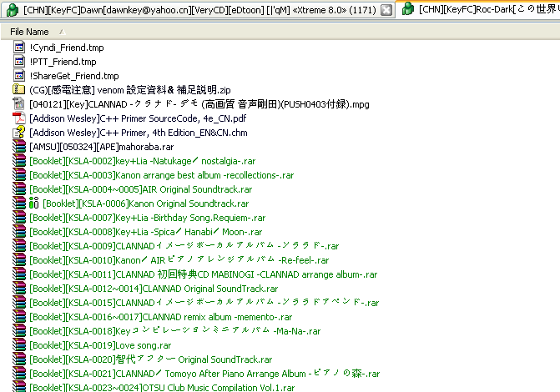Click the !Cyndi_Friend.tmp file icon
The width and height of the screenshot is (560, 392).
click(19, 48)
